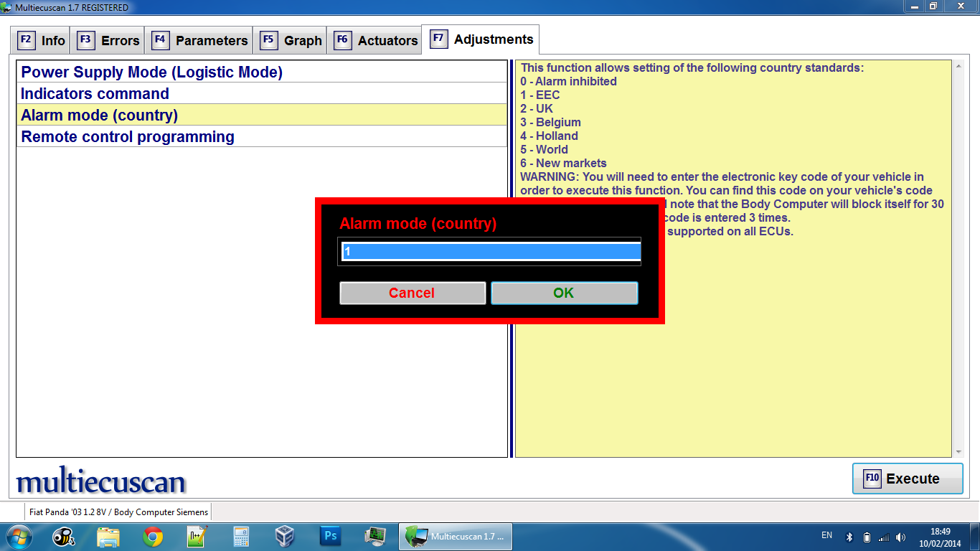Click the multiecuscan logo

pos(100,481)
